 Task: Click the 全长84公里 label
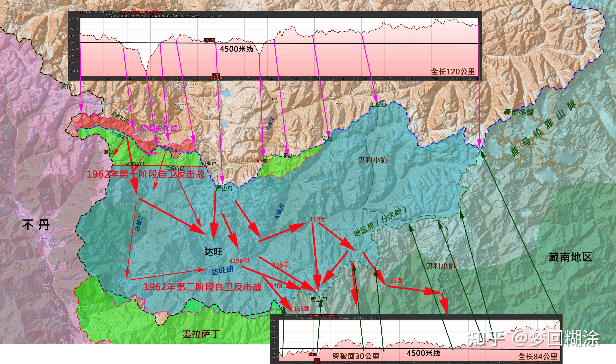(538, 356)
